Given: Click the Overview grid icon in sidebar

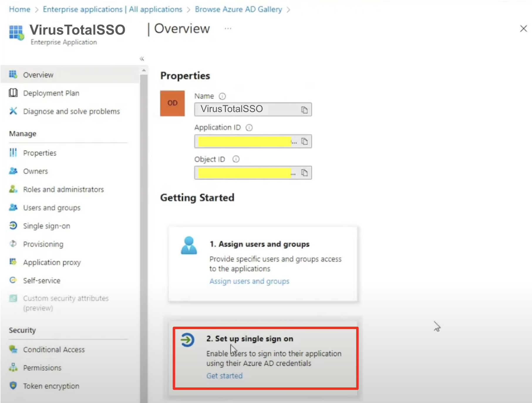Looking at the screenshot, I should (13, 74).
